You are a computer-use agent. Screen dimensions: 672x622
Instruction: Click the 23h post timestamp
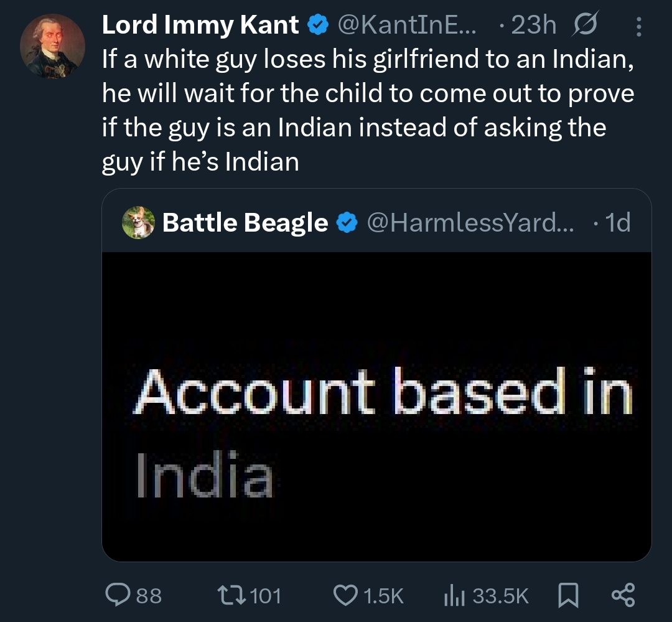[x=533, y=26]
